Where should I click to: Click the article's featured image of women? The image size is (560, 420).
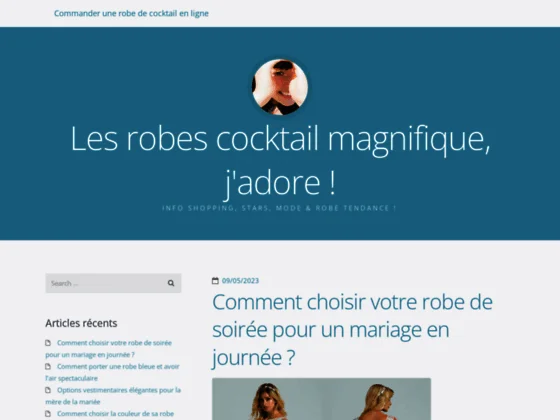tap(321, 399)
